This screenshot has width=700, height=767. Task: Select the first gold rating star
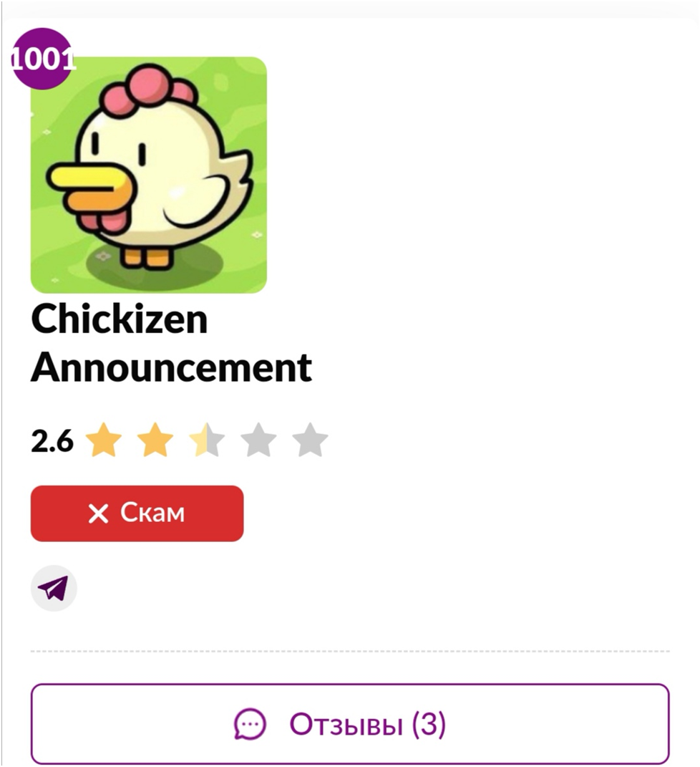(104, 440)
